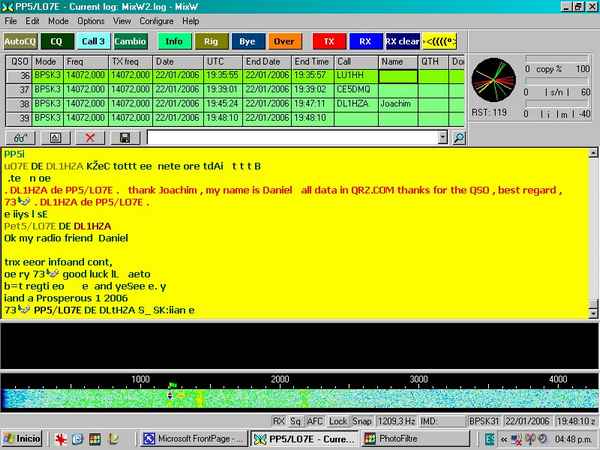
Task: Toggle Sq squelch in the status bar
Action: click(x=295, y=421)
